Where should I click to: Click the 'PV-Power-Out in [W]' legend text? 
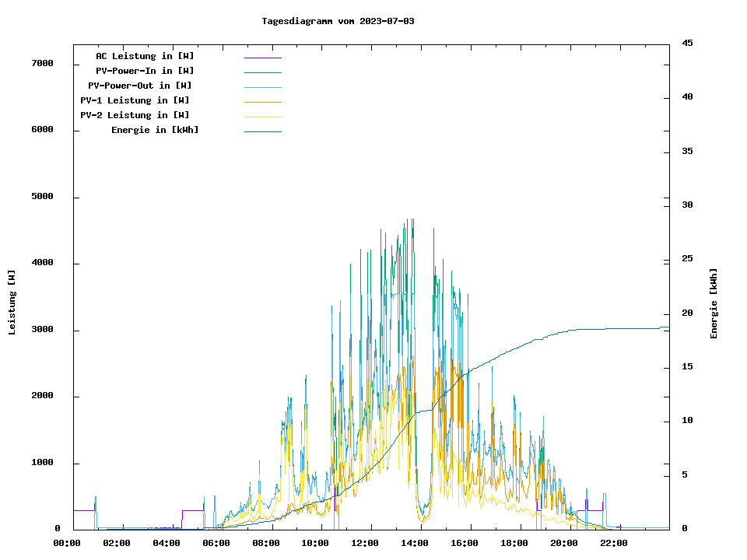(x=140, y=86)
